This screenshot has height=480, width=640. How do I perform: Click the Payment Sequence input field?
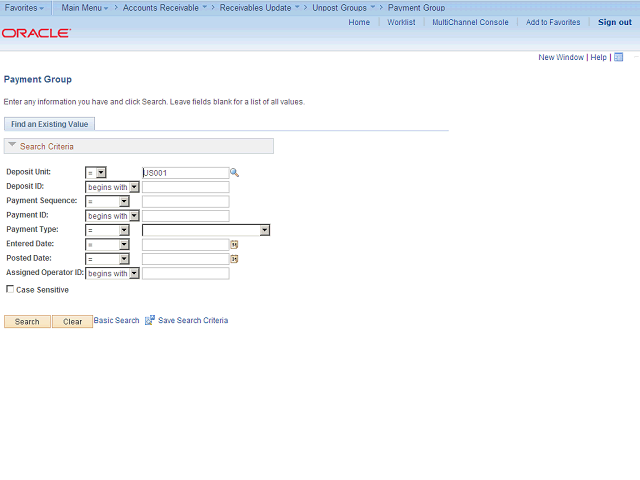point(186,201)
